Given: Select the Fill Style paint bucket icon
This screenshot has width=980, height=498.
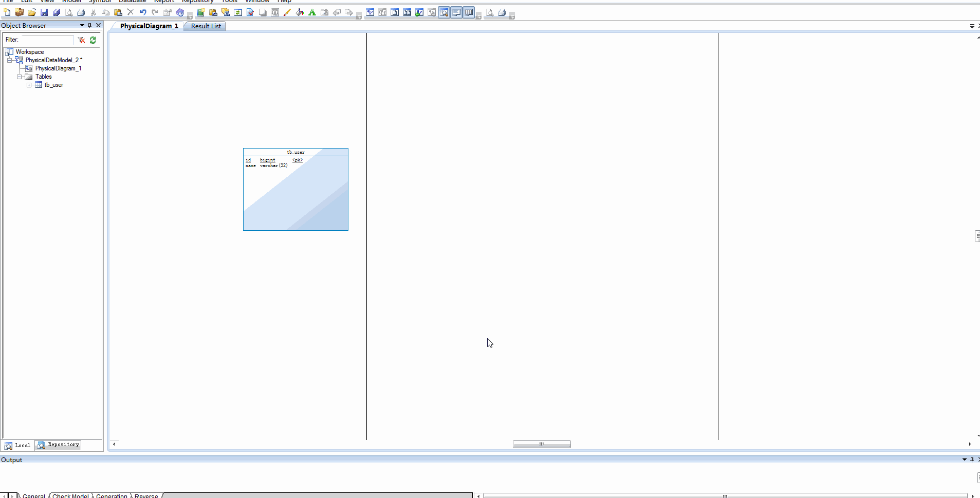Looking at the screenshot, I should (x=300, y=12).
